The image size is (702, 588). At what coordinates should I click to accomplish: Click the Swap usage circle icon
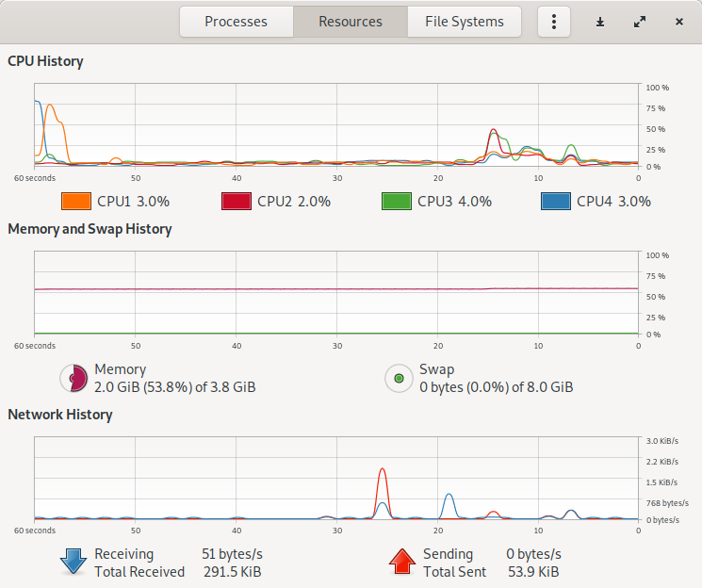[399, 378]
